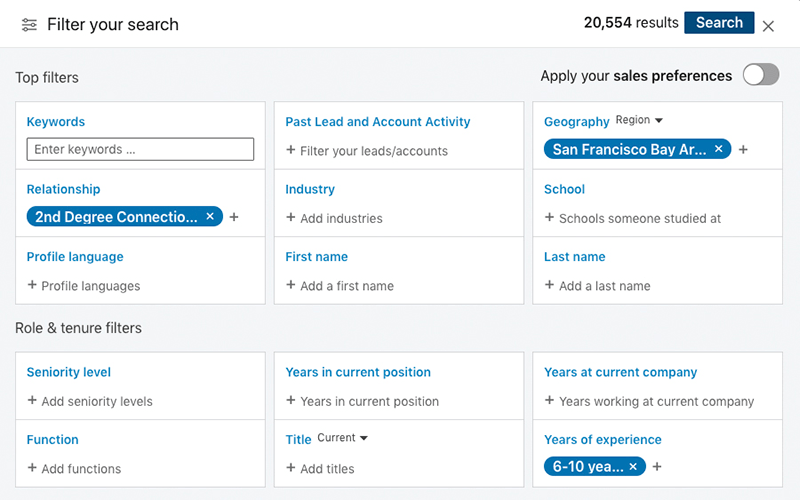The width and height of the screenshot is (800, 500).
Task: Open Years working at current company filter
Action: click(649, 401)
